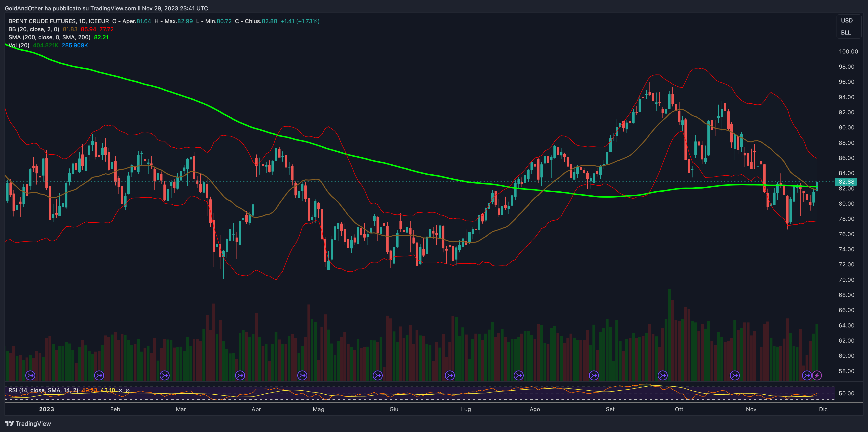Select the SMA (200, close, 0, SMA, 200) legend
The height and width of the screenshot is (432, 868).
click(x=49, y=37)
